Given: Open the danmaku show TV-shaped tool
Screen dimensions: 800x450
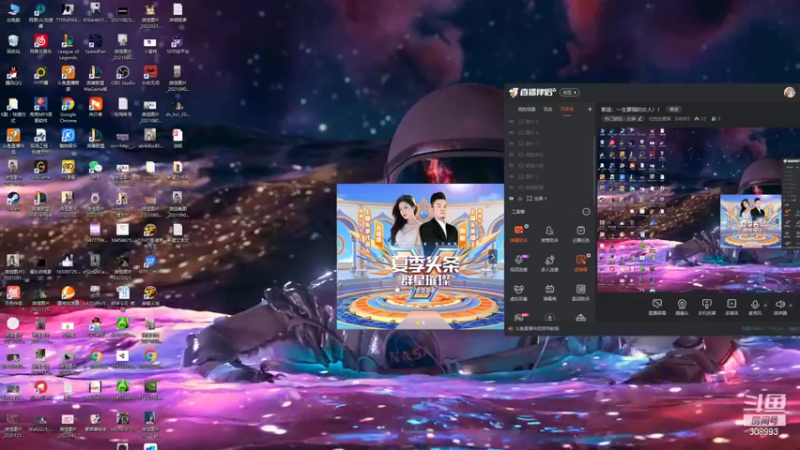Looking at the screenshot, I should point(549,292).
